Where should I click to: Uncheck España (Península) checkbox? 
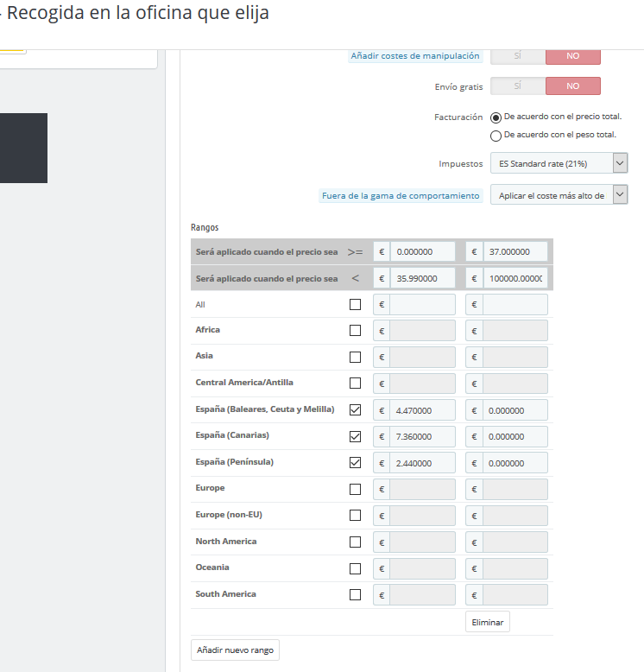coord(355,462)
